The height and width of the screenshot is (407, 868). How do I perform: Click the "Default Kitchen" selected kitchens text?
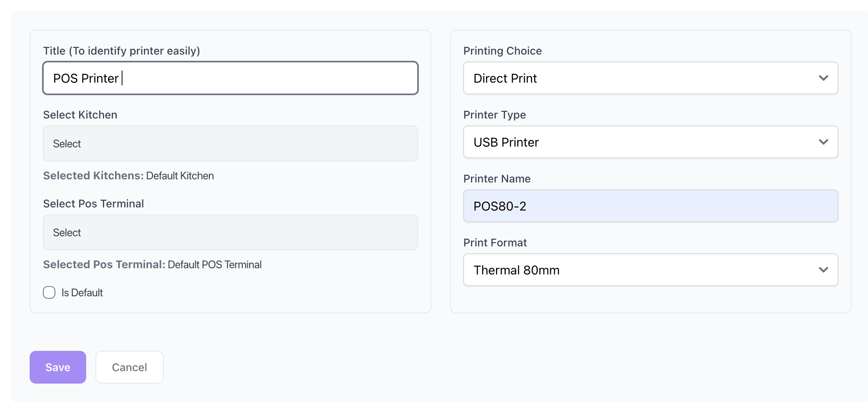180,176
